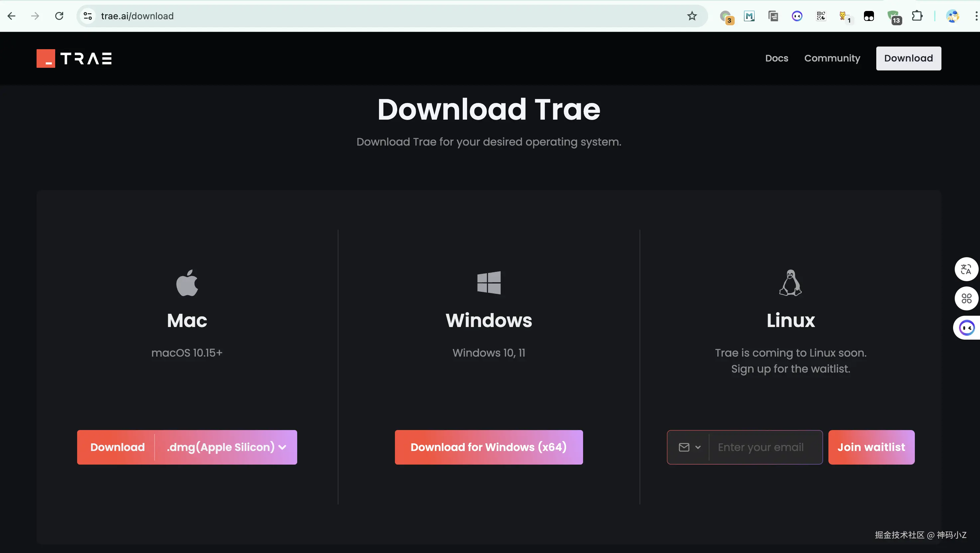Click the Trae logo in header

74,58
